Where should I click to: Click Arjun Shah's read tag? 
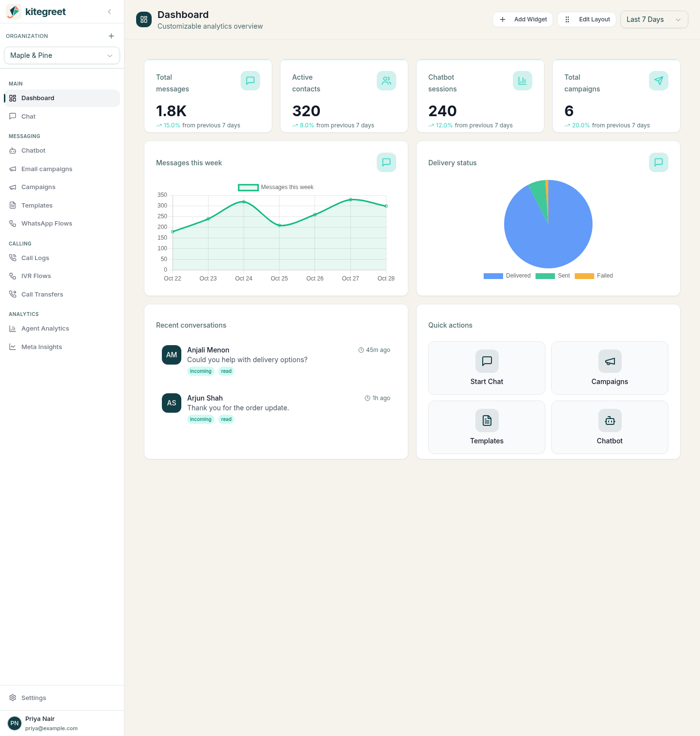point(227,420)
